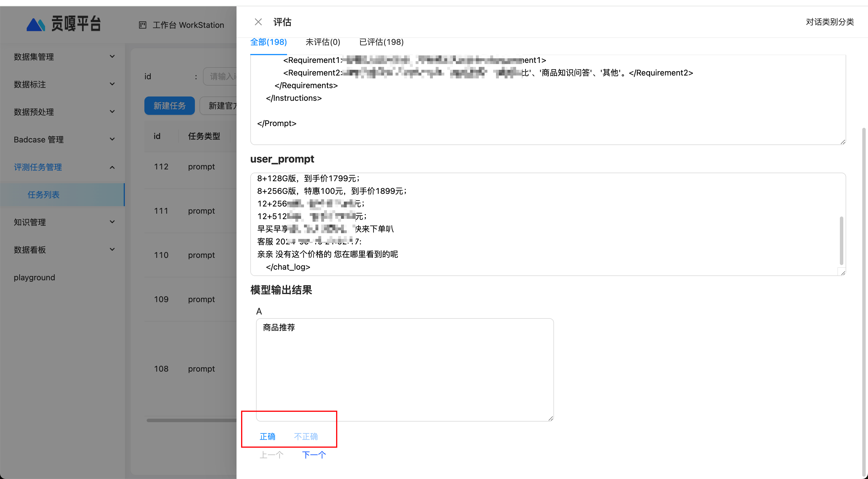This screenshot has width=868, height=479.
Task: Click resize handle of prompt textarea
Action: tap(843, 142)
